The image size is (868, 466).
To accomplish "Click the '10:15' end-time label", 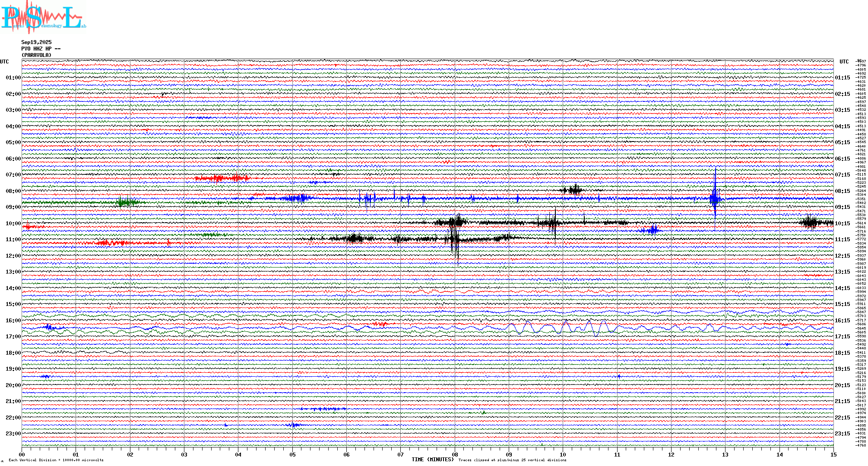I will pyautogui.click(x=843, y=224).
